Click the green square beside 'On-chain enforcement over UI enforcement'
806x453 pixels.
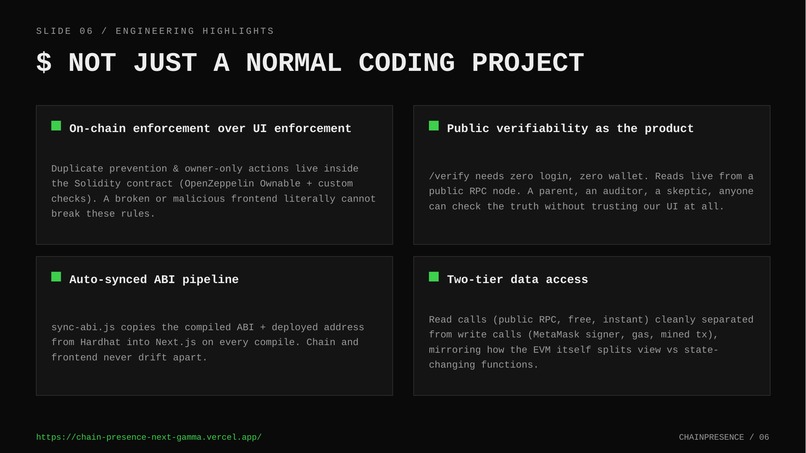click(56, 125)
